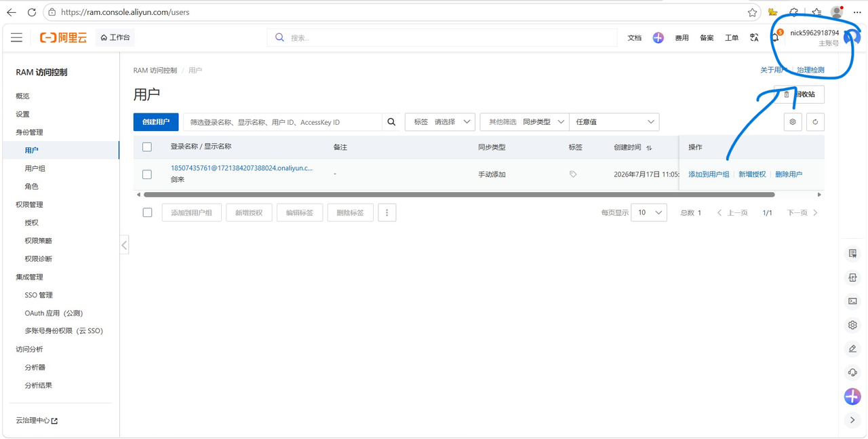
Task: Open 文档 documentation menu
Action: [x=634, y=38]
